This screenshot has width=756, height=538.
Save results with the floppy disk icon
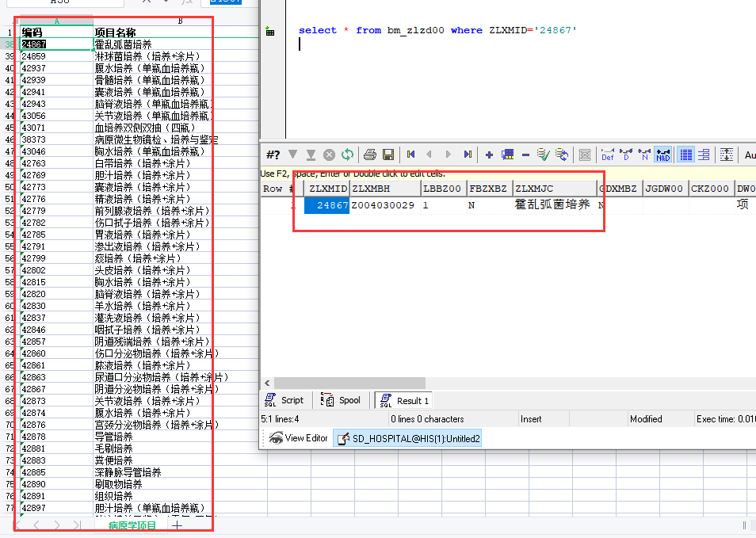coord(388,155)
